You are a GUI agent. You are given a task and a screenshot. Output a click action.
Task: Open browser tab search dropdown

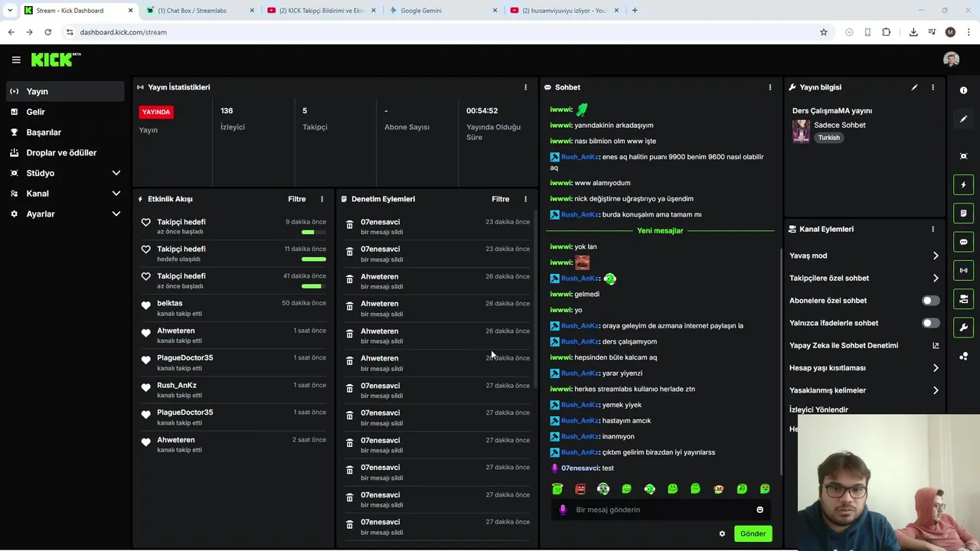(10, 11)
